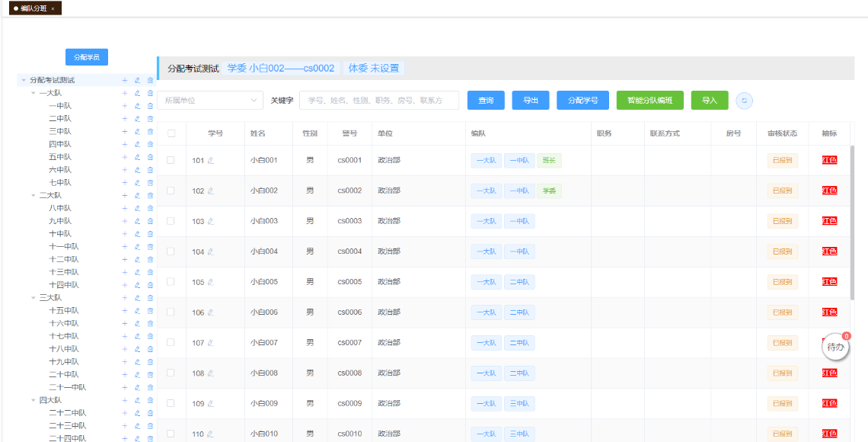Viewport: 868px width, 442px height.
Task: Click the 体委 未设置 header tag
Action: tap(374, 68)
